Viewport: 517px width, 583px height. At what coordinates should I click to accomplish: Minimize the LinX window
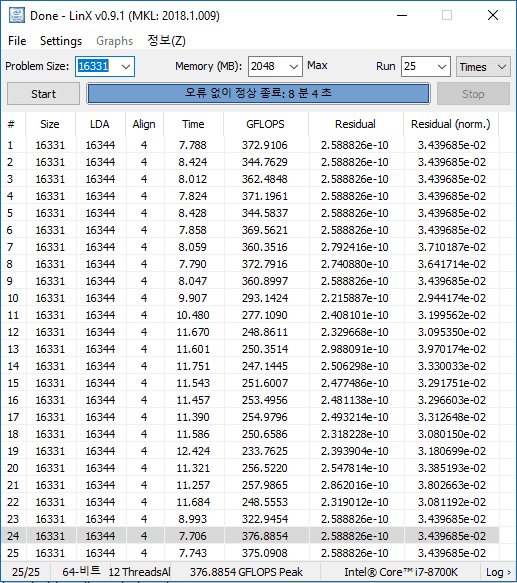click(402, 16)
